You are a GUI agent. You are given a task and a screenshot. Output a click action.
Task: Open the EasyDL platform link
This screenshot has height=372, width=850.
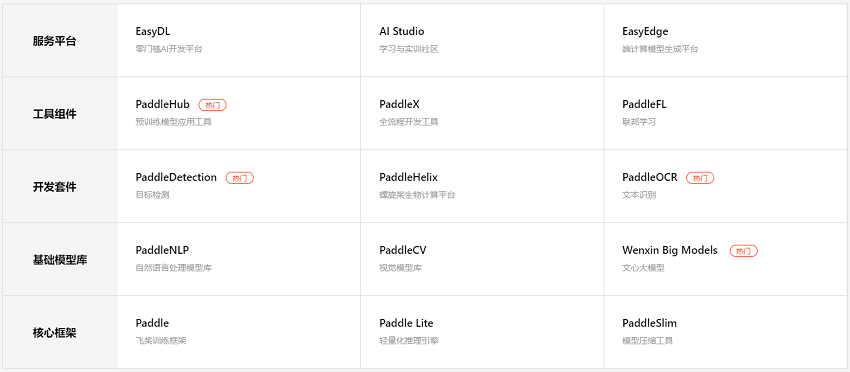coord(153,31)
